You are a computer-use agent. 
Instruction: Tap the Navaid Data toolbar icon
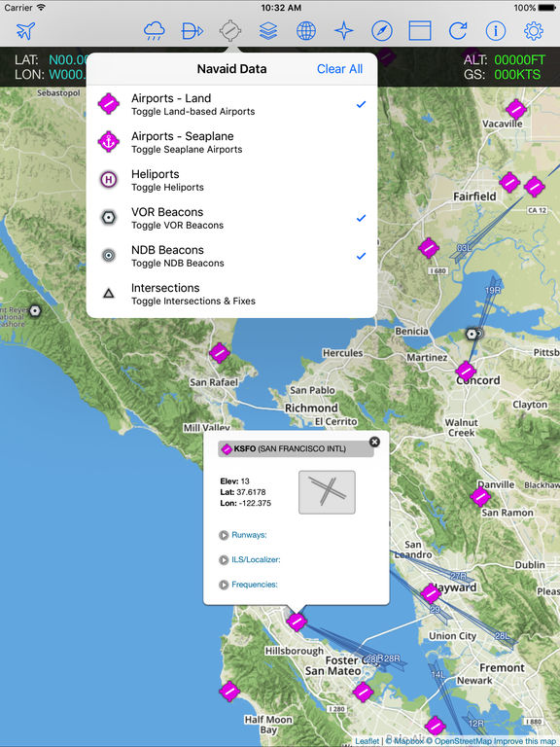(230, 31)
